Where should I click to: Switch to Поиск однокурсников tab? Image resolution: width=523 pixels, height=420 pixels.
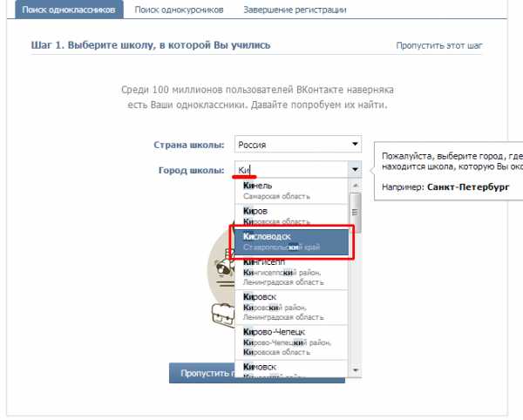pyautogui.click(x=179, y=10)
